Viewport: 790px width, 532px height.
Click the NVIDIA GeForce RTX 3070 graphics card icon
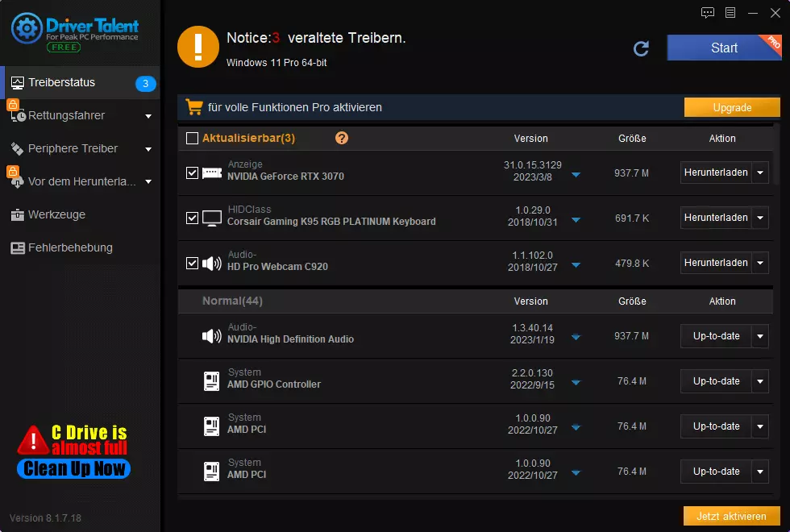click(211, 172)
